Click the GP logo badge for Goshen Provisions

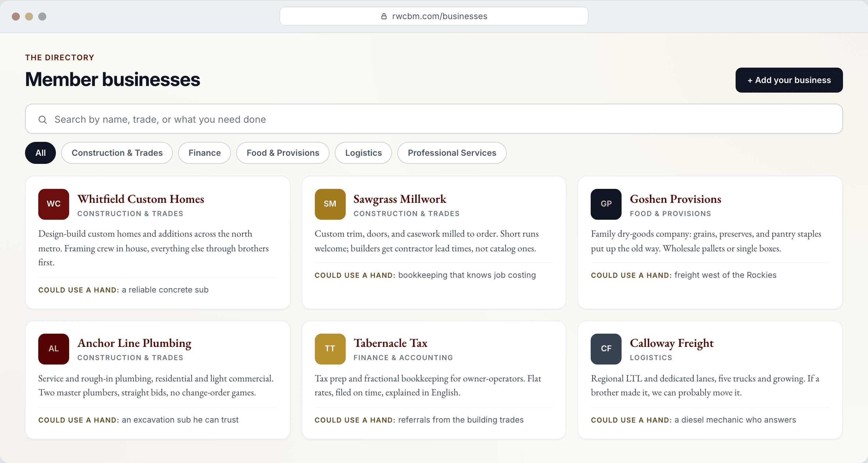(x=606, y=204)
